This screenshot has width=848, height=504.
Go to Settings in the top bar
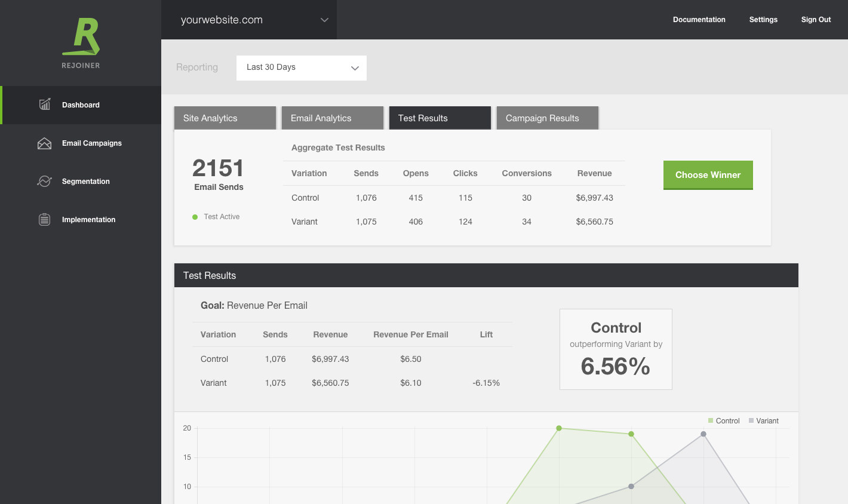[x=763, y=20]
